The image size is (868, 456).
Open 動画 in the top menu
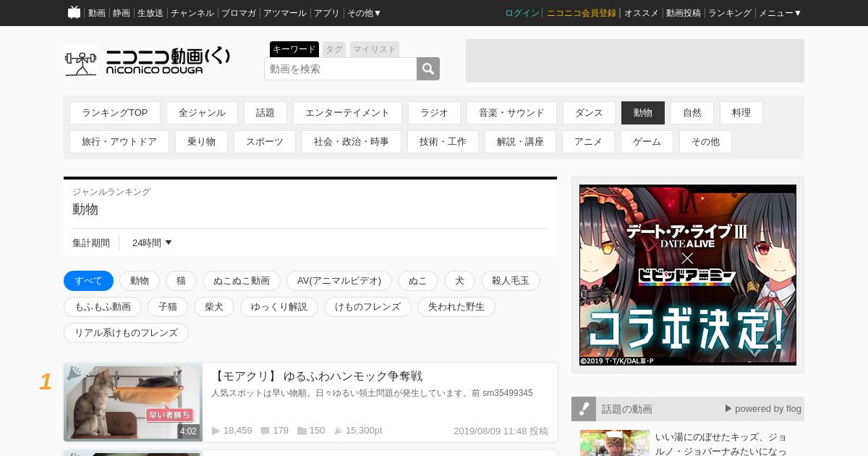(x=97, y=13)
